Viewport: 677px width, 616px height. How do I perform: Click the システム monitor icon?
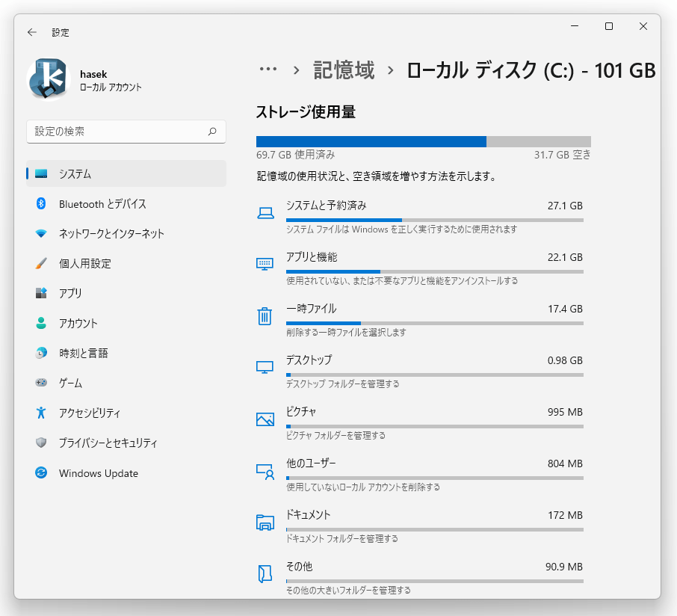[41, 173]
